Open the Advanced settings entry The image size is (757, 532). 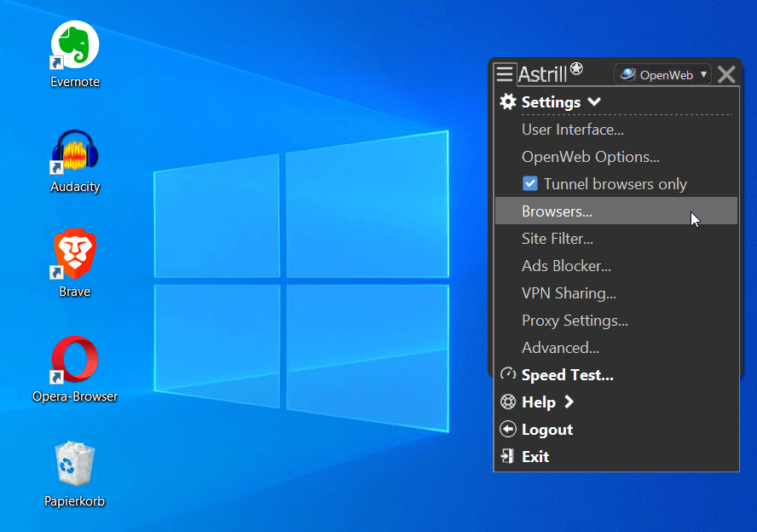point(616,348)
